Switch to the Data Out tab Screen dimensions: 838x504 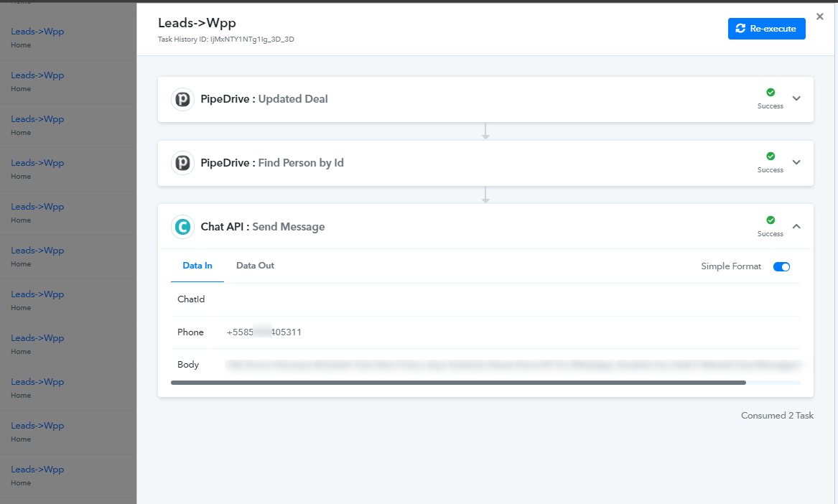click(x=255, y=266)
